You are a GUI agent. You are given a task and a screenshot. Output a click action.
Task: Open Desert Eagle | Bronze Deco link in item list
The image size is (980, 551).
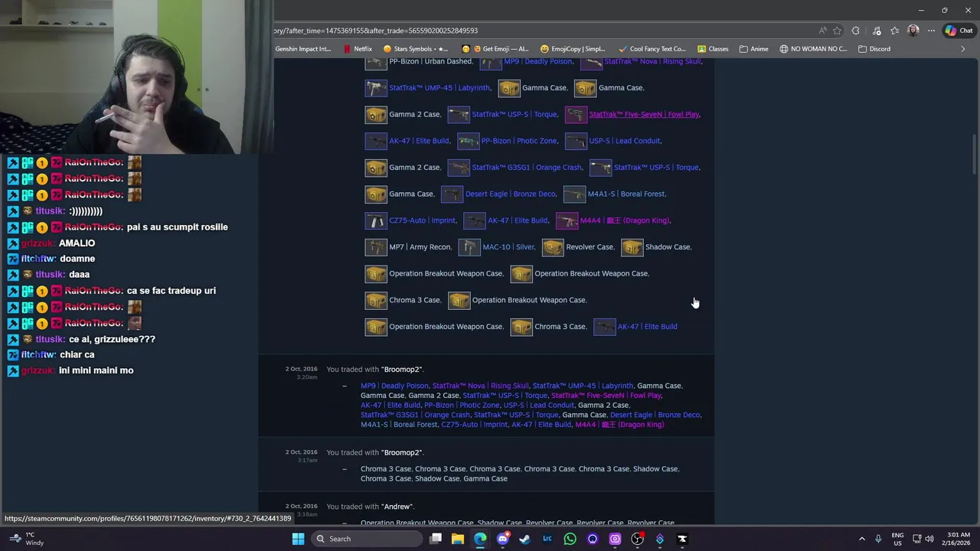click(x=510, y=194)
